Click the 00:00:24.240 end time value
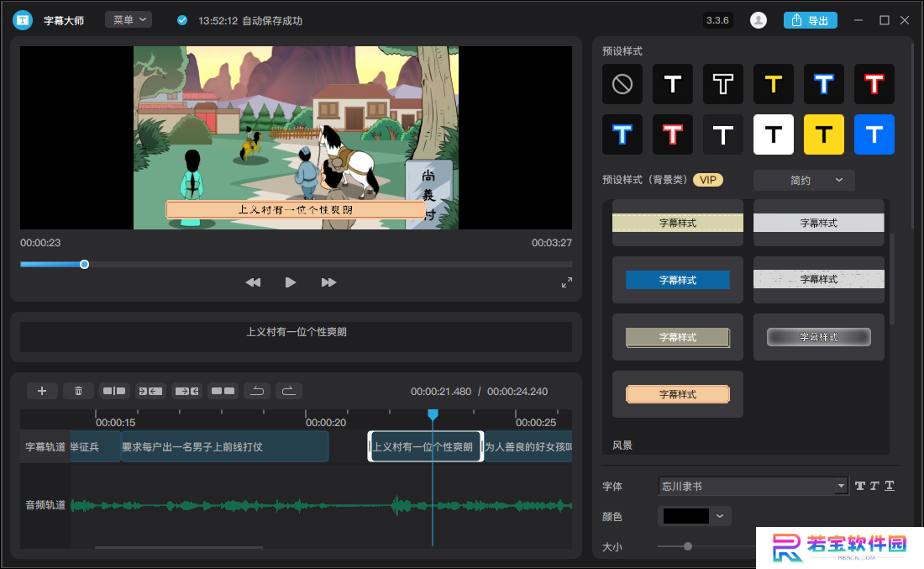924x569 pixels. 517,392
